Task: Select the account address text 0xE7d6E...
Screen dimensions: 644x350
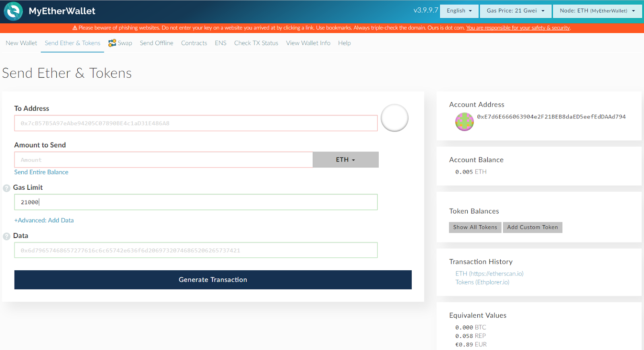Action: coord(551,117)
